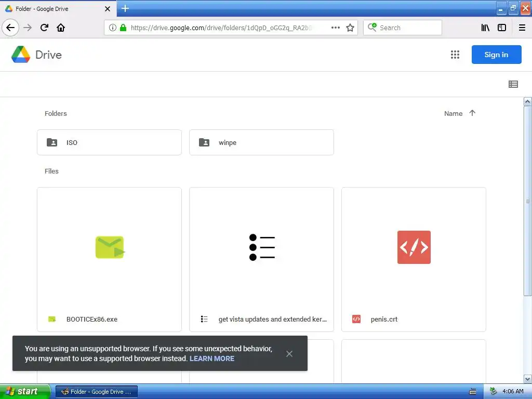532x399 pixels.
Task: Bookmark this page with the star icon
Action: point(350,28)
